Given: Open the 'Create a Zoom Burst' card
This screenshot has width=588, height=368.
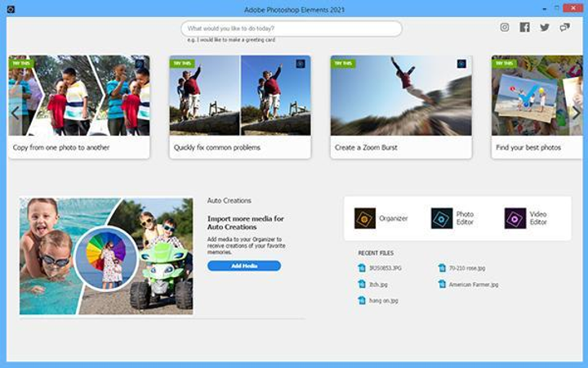Looking at the screenshot, I should [401, 107].
